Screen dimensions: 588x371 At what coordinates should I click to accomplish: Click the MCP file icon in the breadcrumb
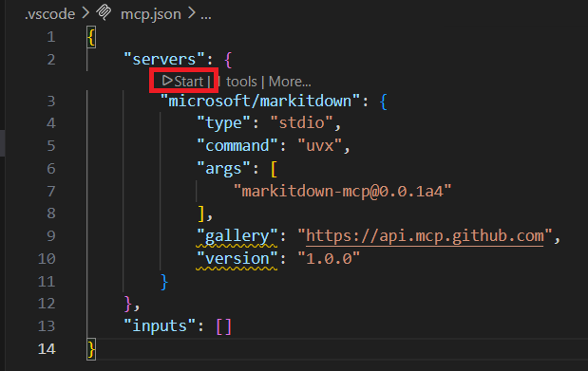pos(104,12)
